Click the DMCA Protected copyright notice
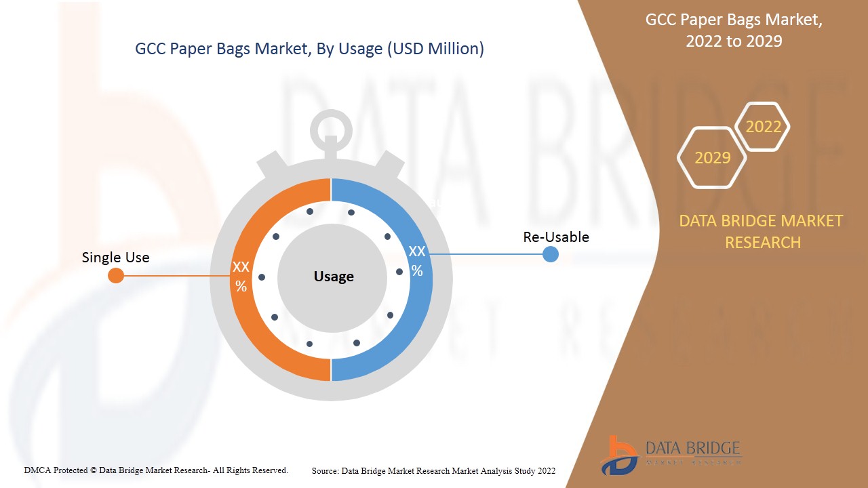Image resolution: width=868 pixels, height=488 pixels. pos(156,470)
